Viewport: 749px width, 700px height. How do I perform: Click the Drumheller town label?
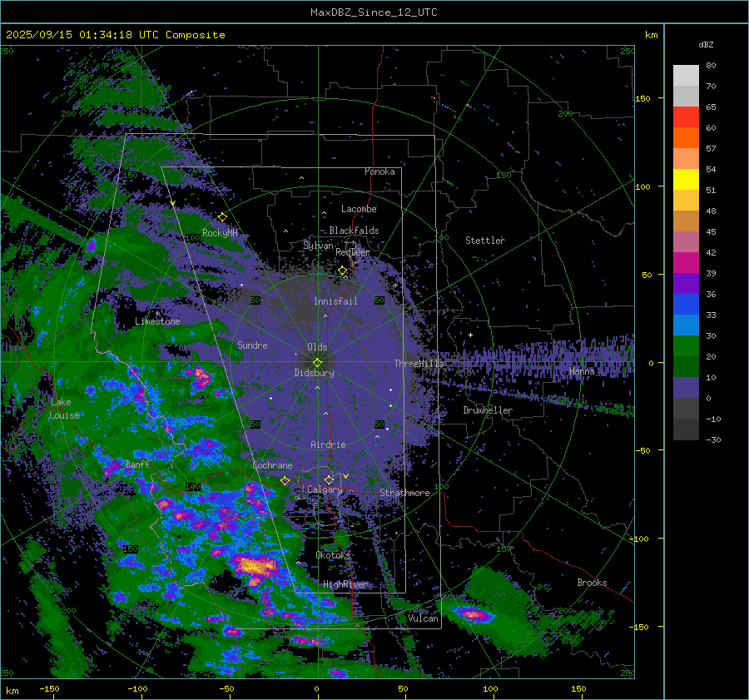pos(488,410)
